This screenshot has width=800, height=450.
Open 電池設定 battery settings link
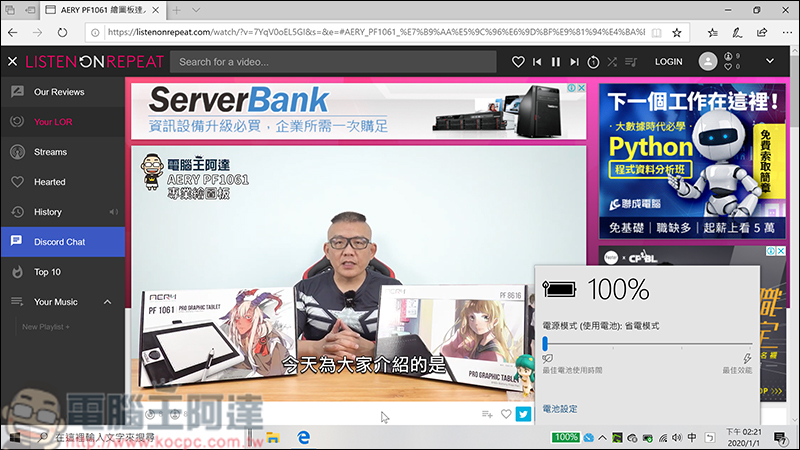click(560, 409)
